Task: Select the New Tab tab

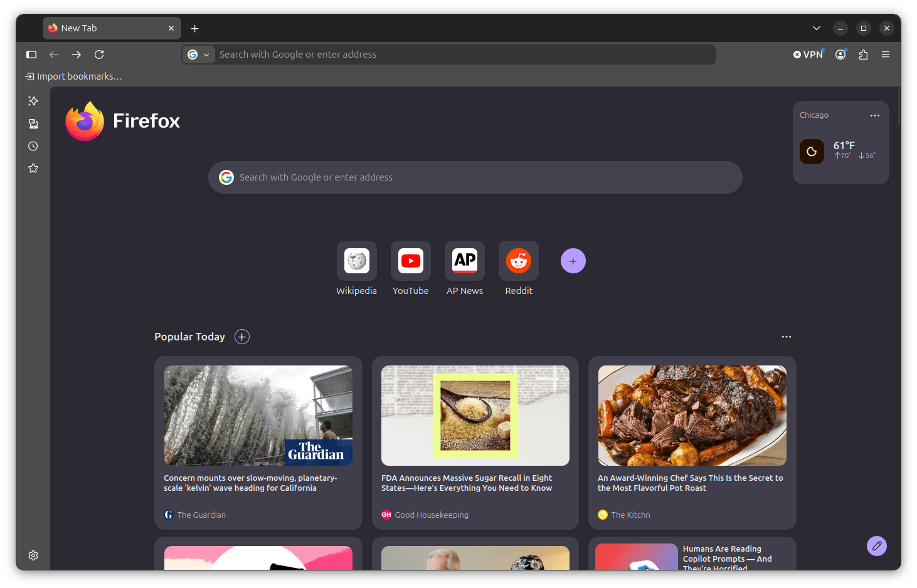Action: pos(112,28)
